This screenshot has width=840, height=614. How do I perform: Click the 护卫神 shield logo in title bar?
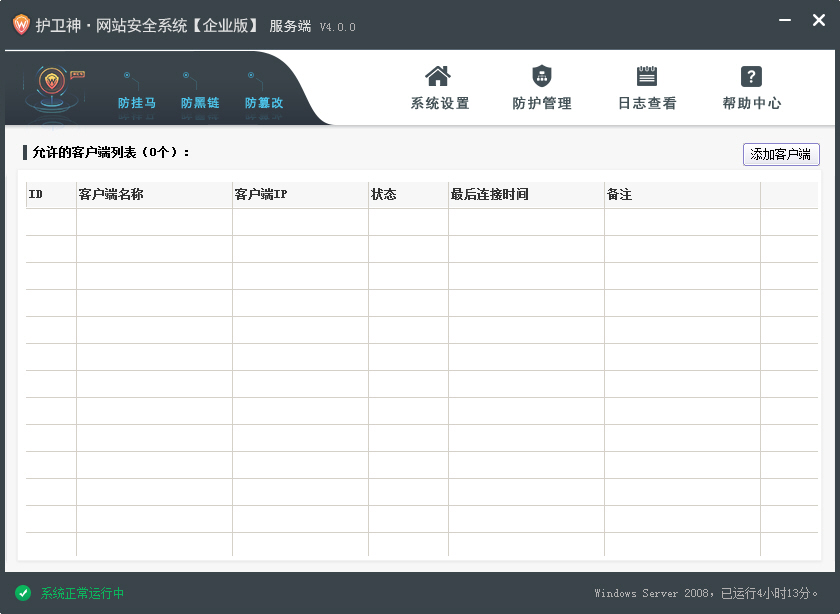click(20, 25)
